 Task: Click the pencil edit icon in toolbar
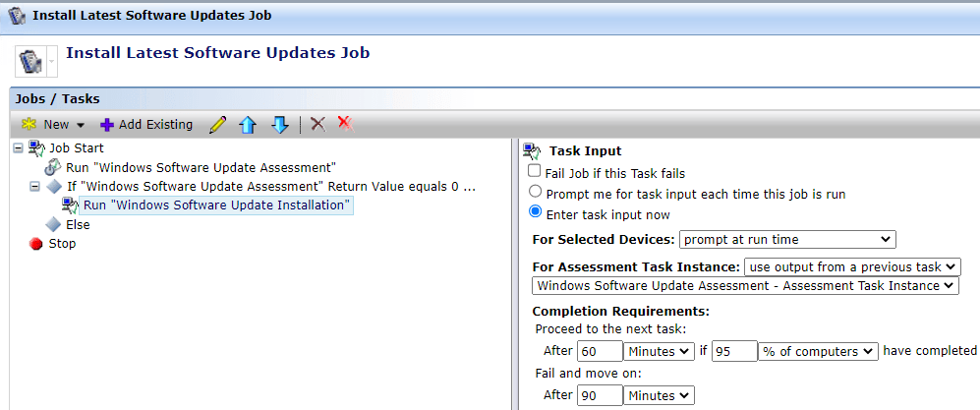(x=218, y=125)
